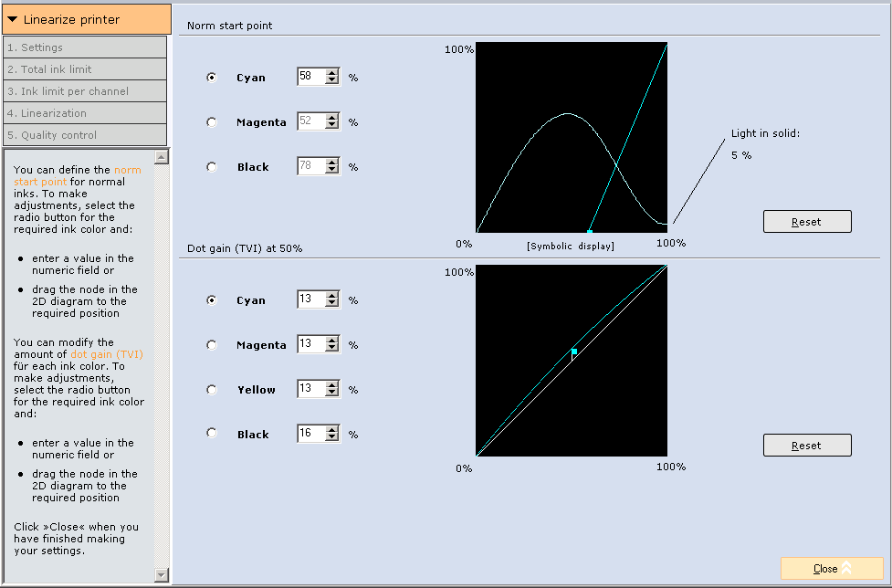
Task: Click the 'Light in solid:' label
Action: (765, 133)
